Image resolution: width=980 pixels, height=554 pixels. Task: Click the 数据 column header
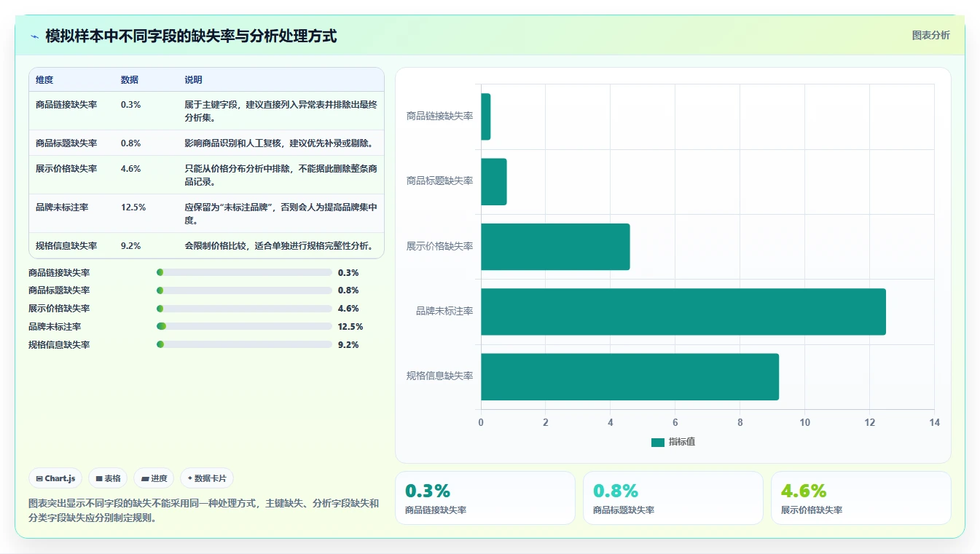tap(130, 79)
